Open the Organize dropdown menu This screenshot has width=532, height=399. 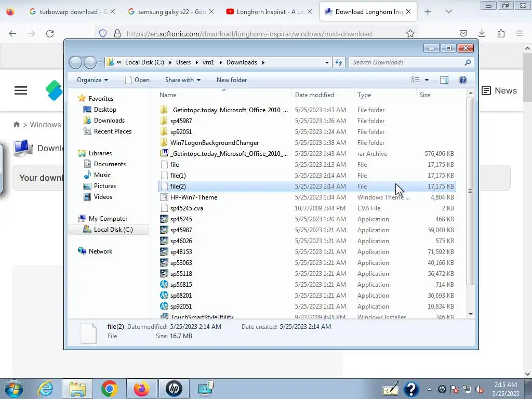coord(92,80)
